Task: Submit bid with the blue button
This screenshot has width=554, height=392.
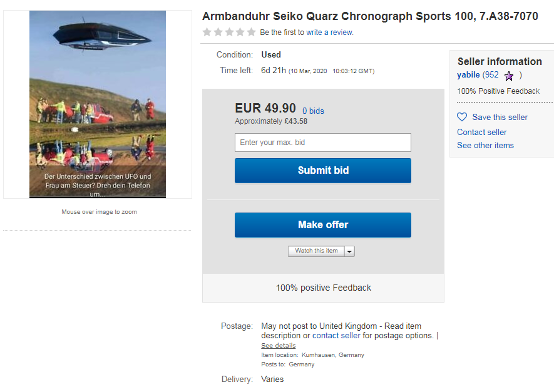Action: coord(323,171)
